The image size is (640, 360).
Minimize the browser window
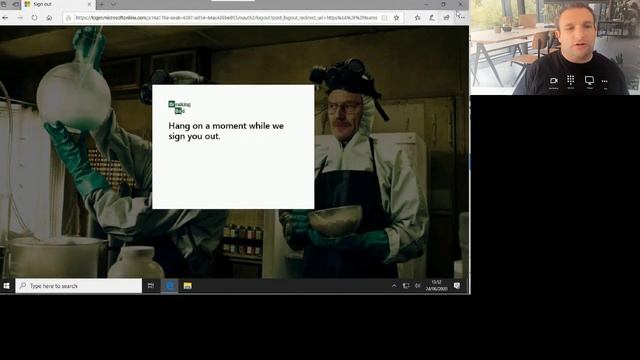(426, 4)
